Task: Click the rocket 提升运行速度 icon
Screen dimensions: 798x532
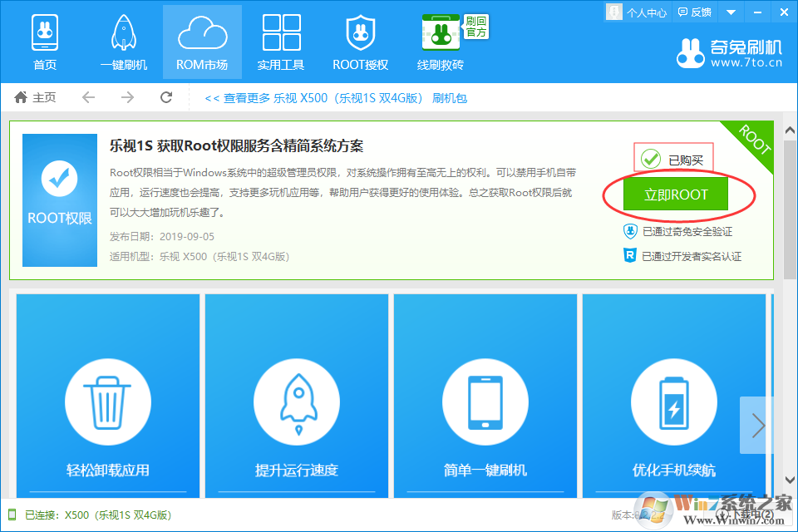Action: click(297, 402)
